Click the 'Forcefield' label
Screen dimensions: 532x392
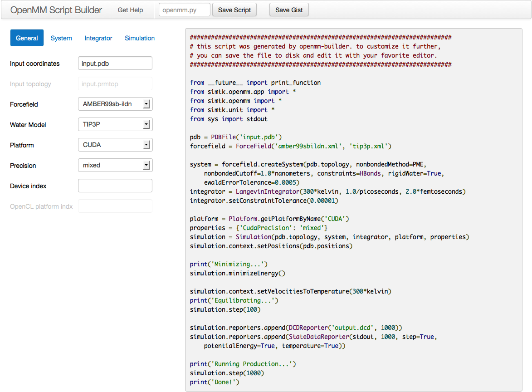(x=24, y=104)
